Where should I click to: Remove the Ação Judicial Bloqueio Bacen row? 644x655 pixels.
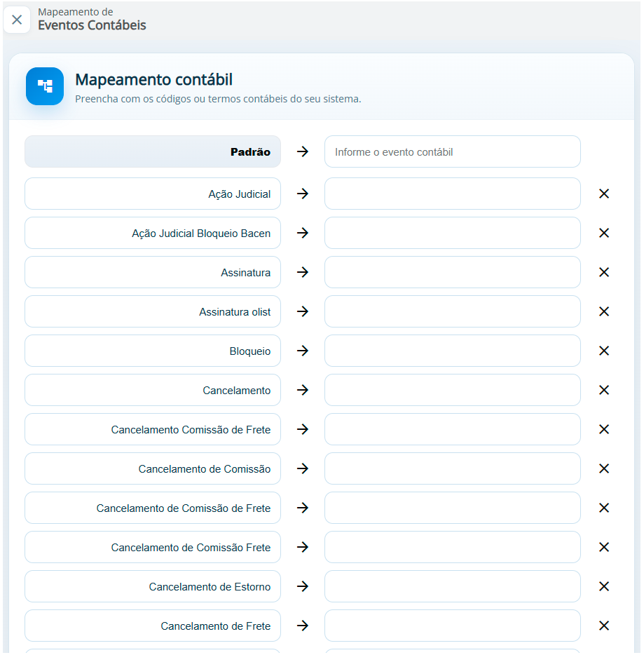604,233
